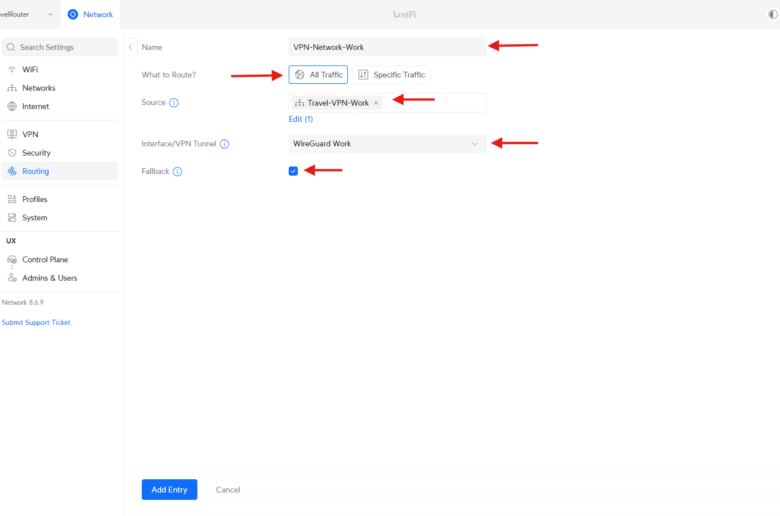Click the Add Entry button
Image resolution: width=780 pixels, height=516 pixels.
click(169, 490)
